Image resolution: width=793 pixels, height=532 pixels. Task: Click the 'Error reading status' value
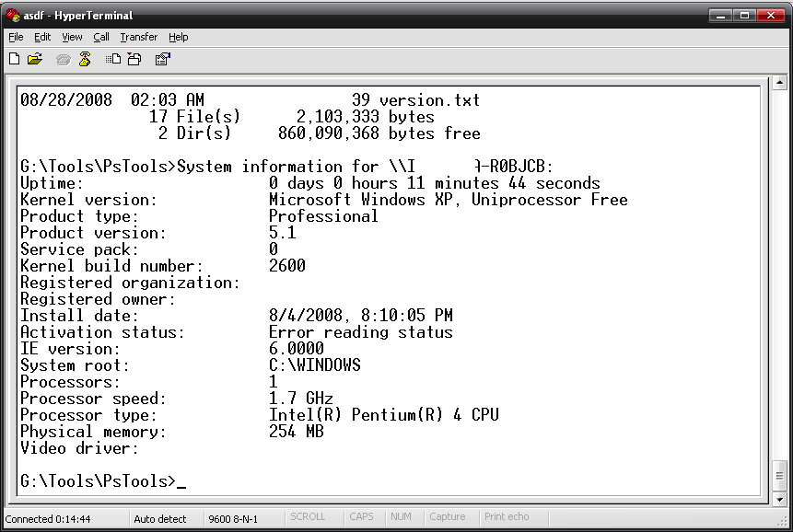[x=361, y=332]
